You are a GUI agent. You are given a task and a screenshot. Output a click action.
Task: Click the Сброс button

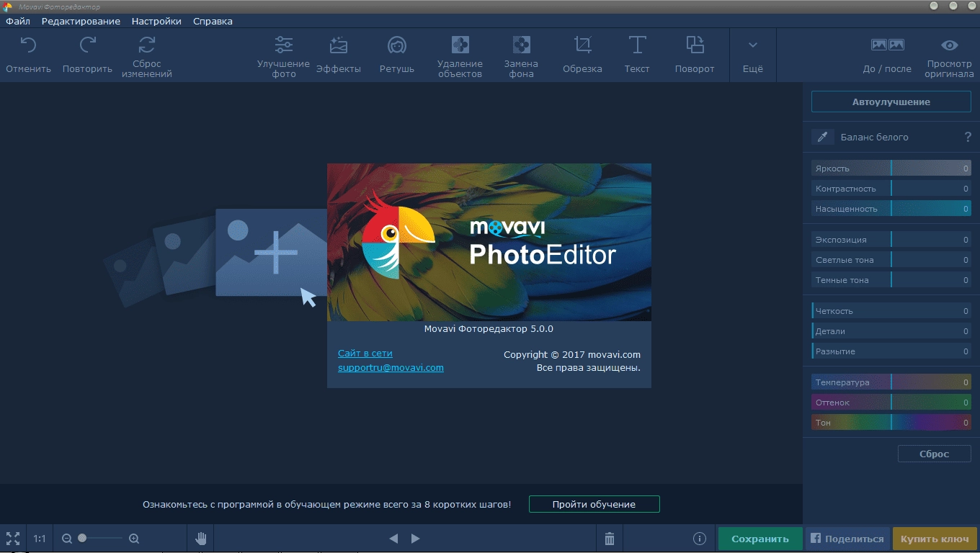click(935, 454)
